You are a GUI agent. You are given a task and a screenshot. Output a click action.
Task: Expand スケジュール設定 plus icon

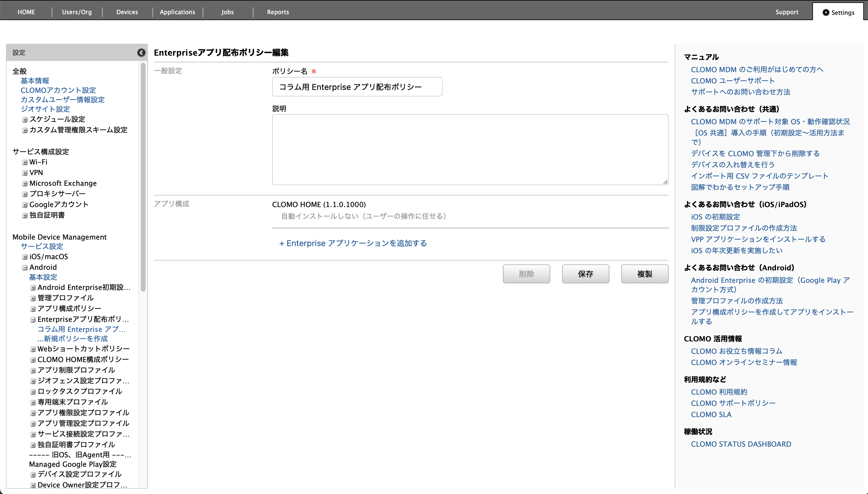point(25,120)
